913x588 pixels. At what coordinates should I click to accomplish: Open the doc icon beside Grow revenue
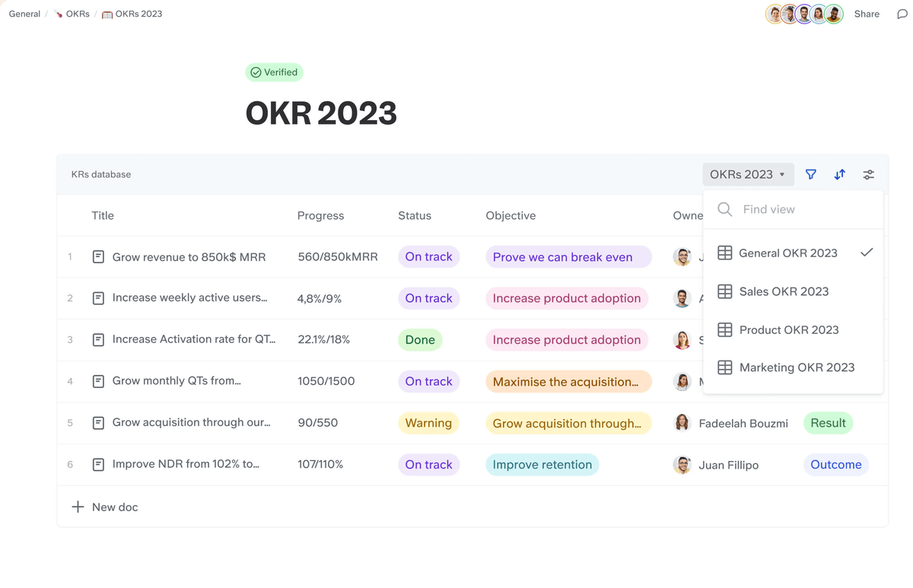click(98, 256)
